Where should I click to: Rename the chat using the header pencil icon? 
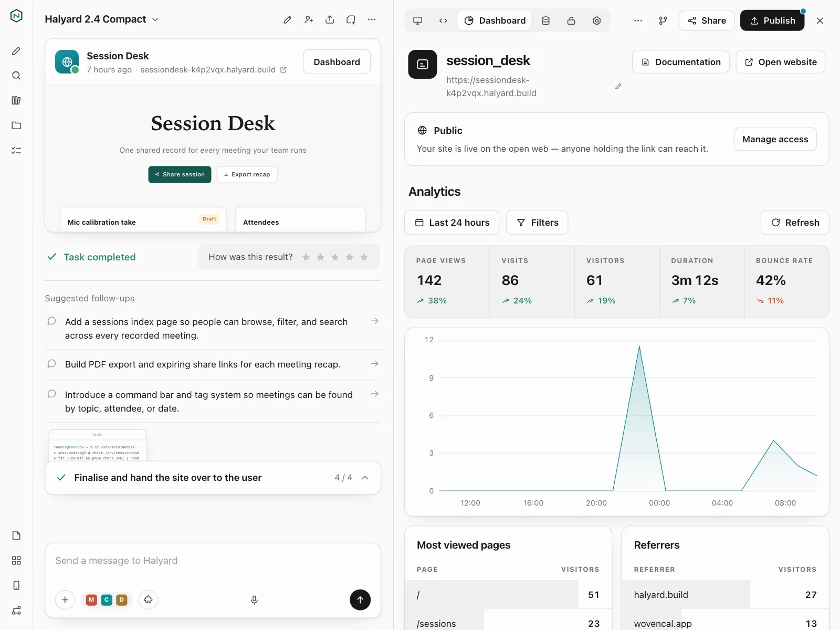[287, 19]
